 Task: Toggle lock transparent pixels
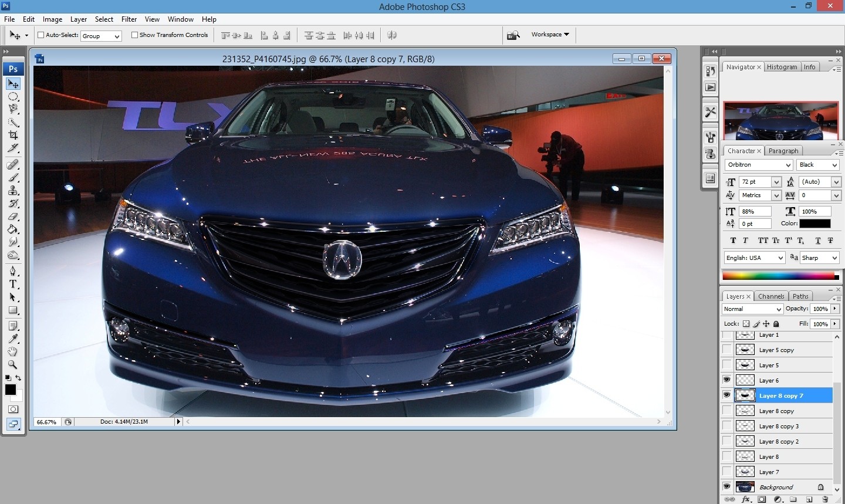point(746,324)
